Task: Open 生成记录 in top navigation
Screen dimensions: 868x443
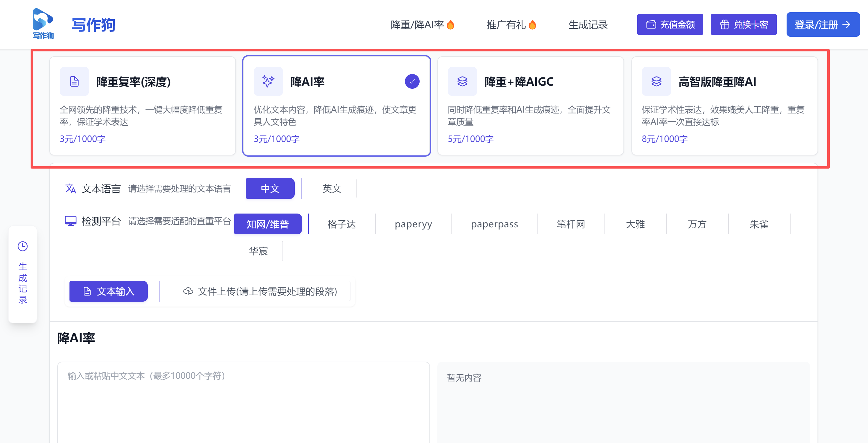Action: pyautogui.click(x=588, y=24)
